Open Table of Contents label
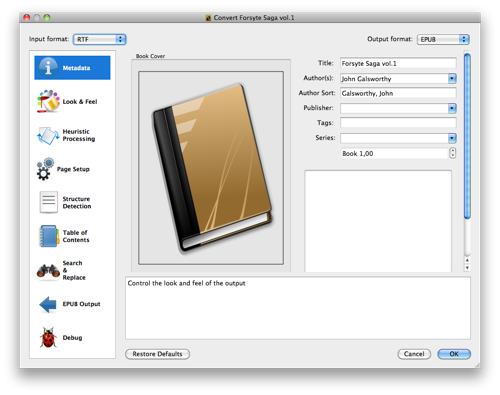The width and height of the screenshot is (500, 395). [76, 236]
